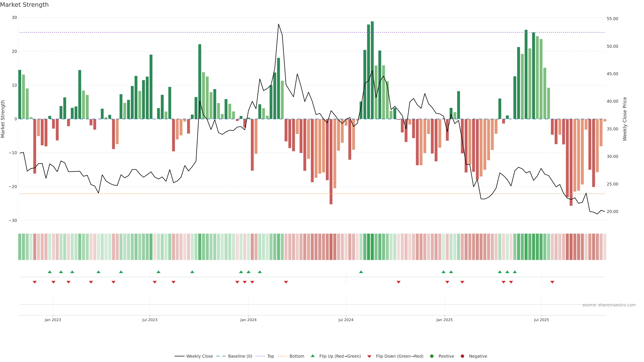Click the Flip Up green triangle legend icon
Screen dimensions: 644x362
(x=312, y=356)
